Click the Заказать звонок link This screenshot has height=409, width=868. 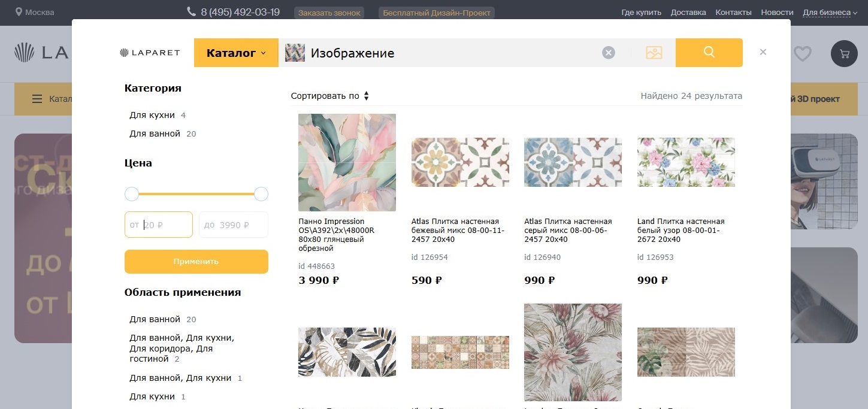click(x=329, y=13)
